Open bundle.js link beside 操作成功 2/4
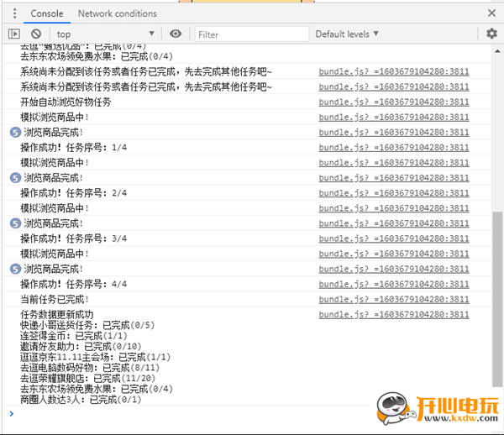504x435 pixels. 394,193
